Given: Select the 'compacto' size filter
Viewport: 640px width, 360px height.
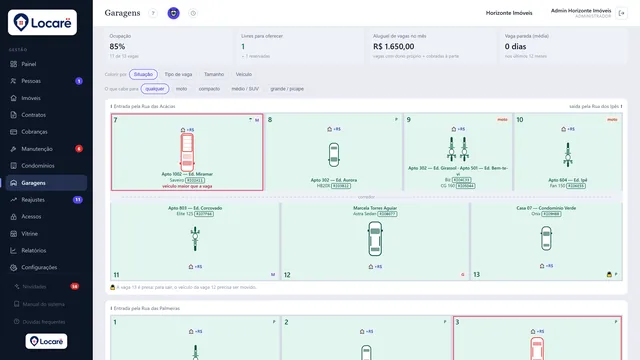Looking at the screenshot, I should 209,89.
